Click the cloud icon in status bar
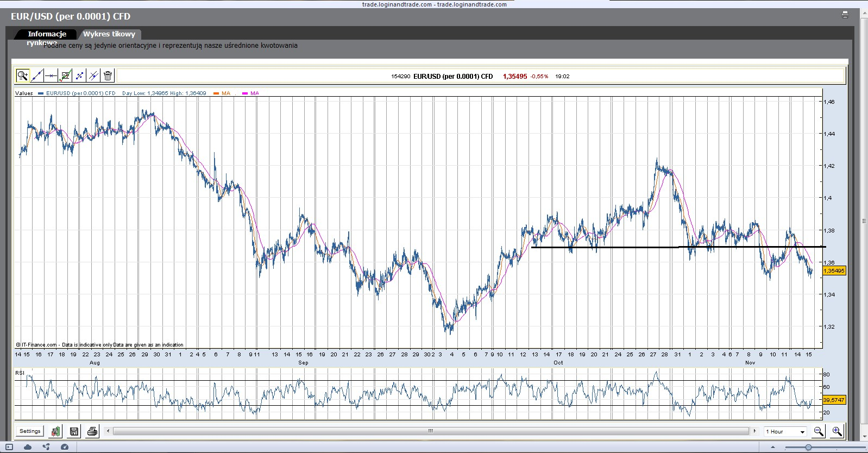Viewport: 868px width, 453px height. (x=28, y=447)
